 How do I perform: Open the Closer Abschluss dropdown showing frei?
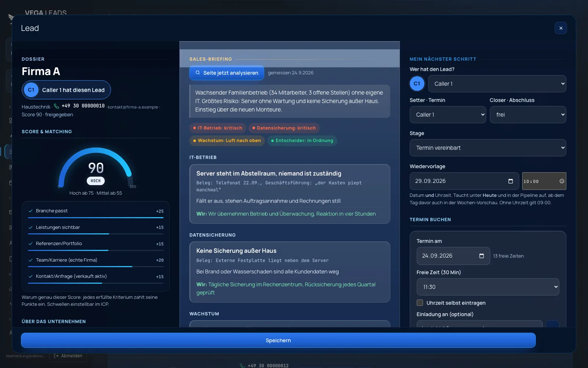tap(528, 114)
